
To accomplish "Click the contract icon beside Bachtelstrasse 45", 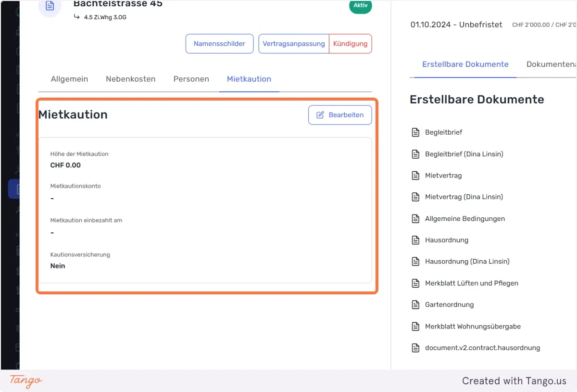I will (x=50, y=6).
